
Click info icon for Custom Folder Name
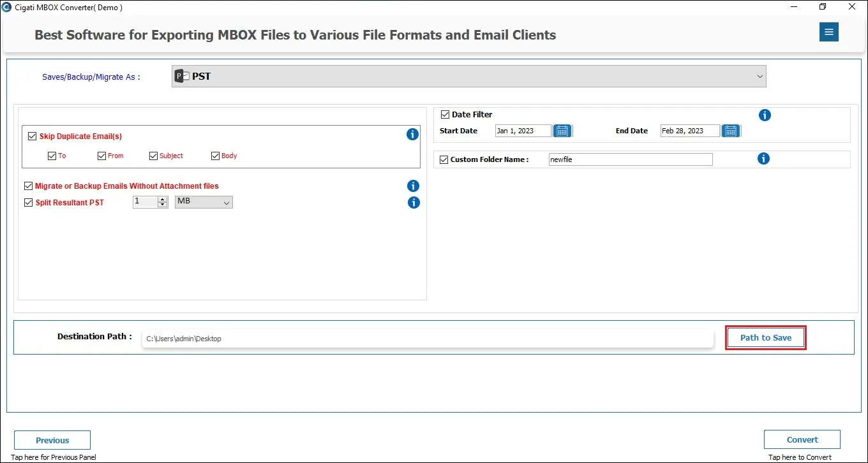coord(763,159)
